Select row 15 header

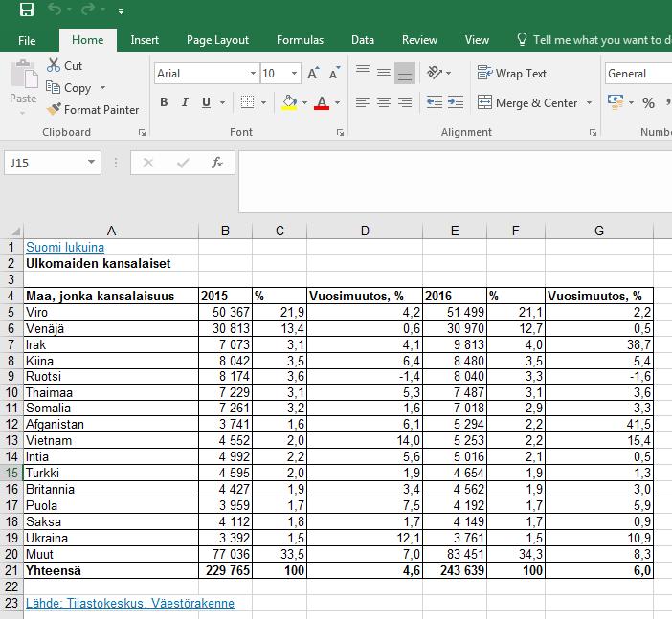point(11,473)
